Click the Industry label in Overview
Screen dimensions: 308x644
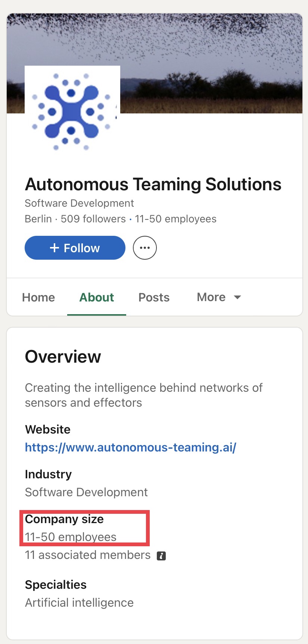(48, 474)
